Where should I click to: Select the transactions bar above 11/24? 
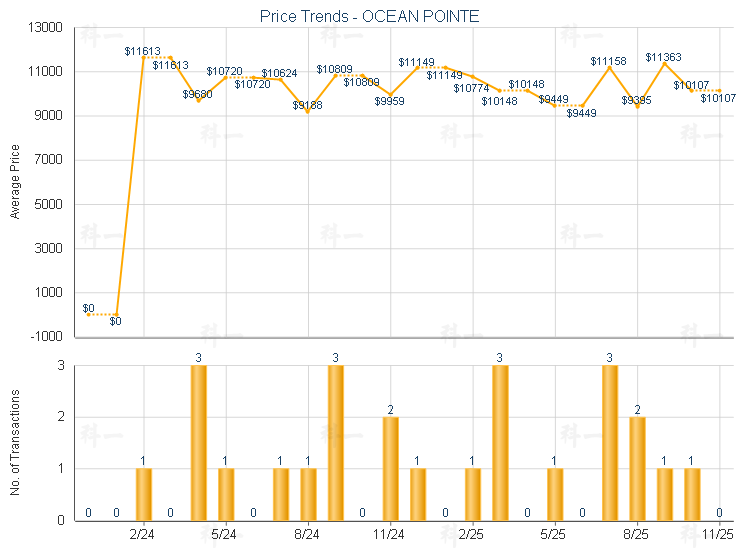click(390, 468)
